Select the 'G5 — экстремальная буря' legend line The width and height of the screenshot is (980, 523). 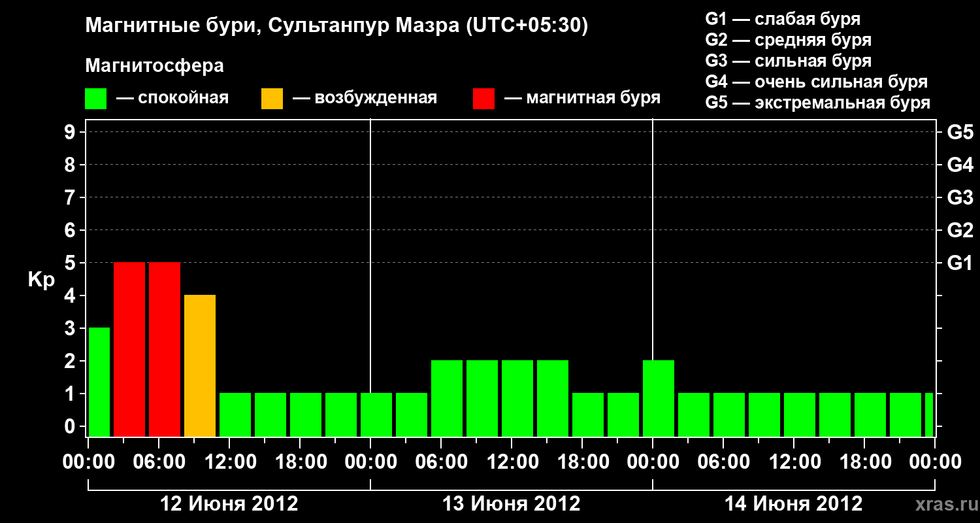817,103
